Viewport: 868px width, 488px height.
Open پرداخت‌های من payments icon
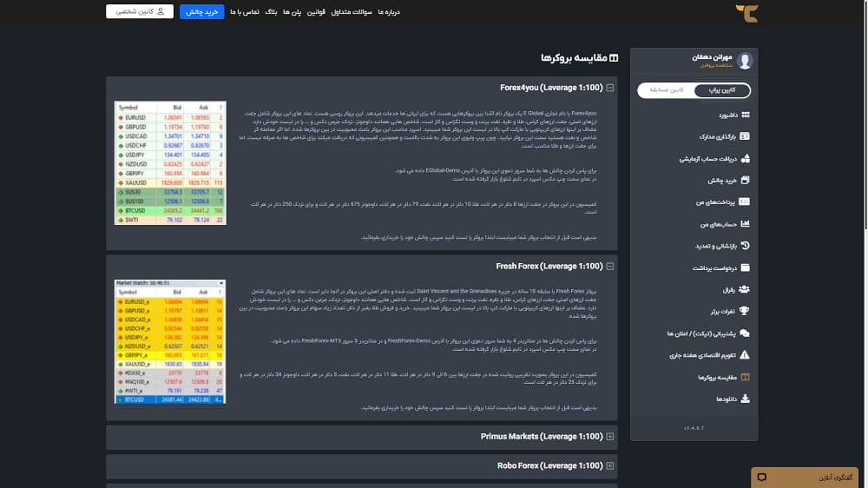[745, 201]
